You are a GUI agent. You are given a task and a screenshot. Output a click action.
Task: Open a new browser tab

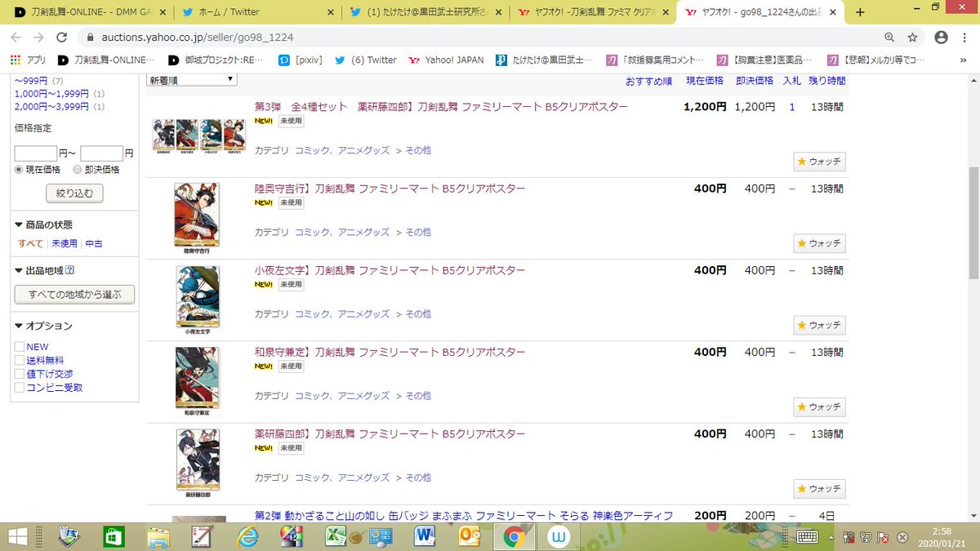(859, 12)
